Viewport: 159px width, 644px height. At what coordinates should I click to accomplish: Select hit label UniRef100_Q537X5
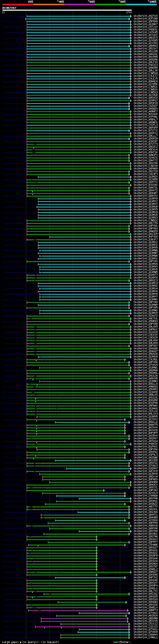pyautogui.click(x=146, y=621)
